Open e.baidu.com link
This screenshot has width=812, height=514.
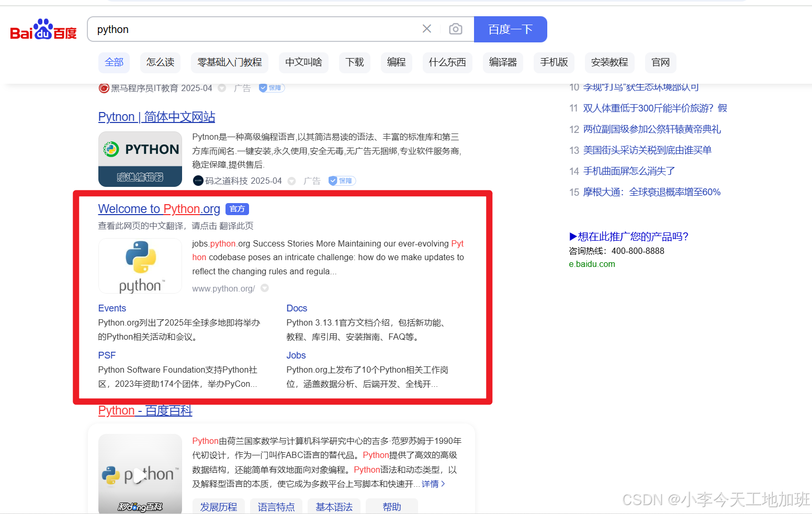pyautogui.click(x=592, y=264)
